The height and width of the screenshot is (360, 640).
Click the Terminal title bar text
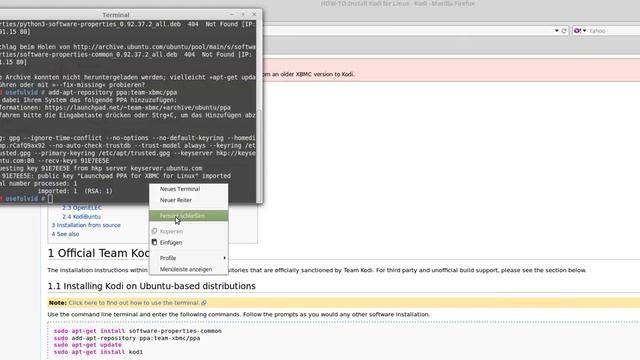point(116,15)
